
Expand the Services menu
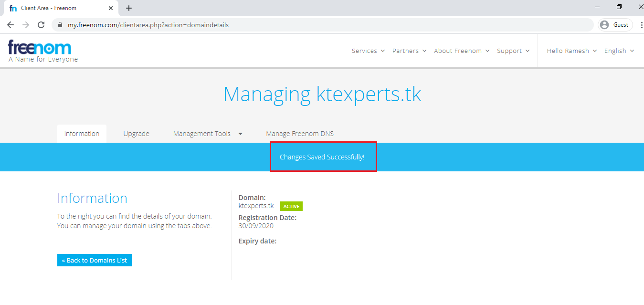pos(368,51)
